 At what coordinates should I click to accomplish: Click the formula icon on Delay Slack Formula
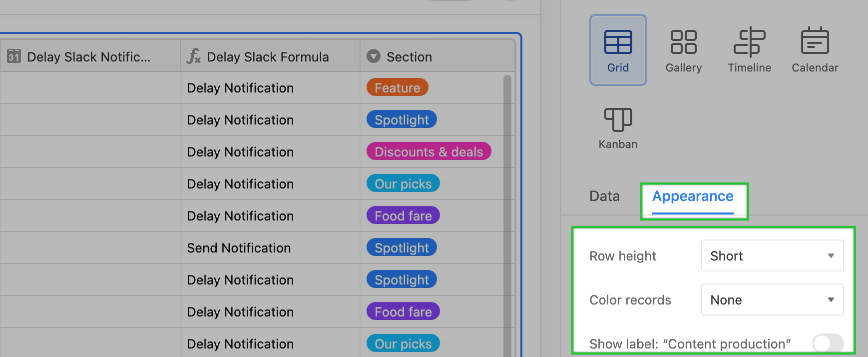coord(193,56)
